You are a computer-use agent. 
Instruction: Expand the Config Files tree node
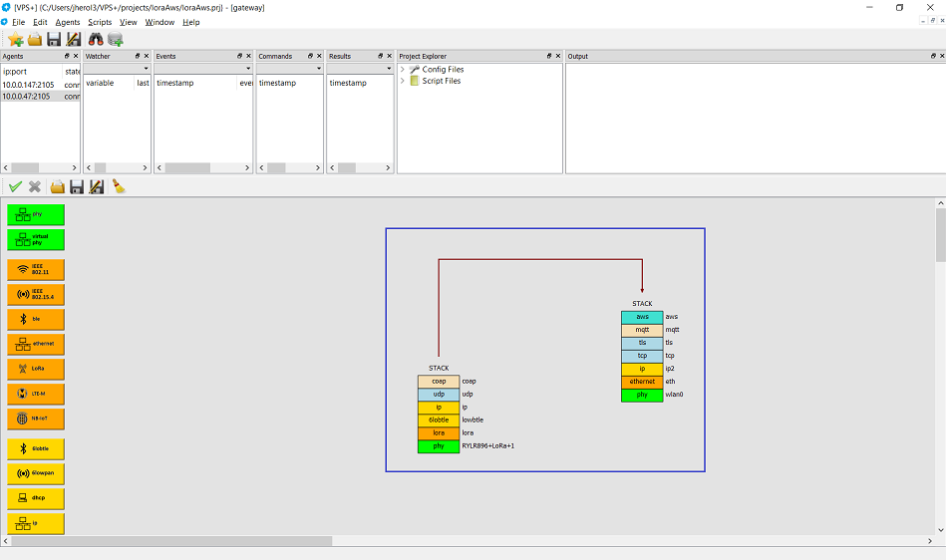point(403,70)
